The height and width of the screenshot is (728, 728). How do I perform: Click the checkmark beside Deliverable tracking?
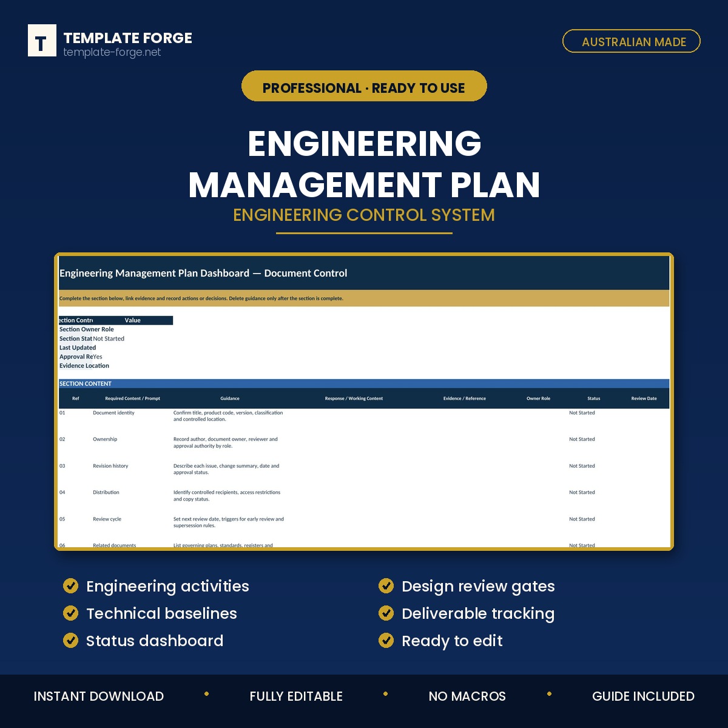pyautogui.click(x=386, y=613)
